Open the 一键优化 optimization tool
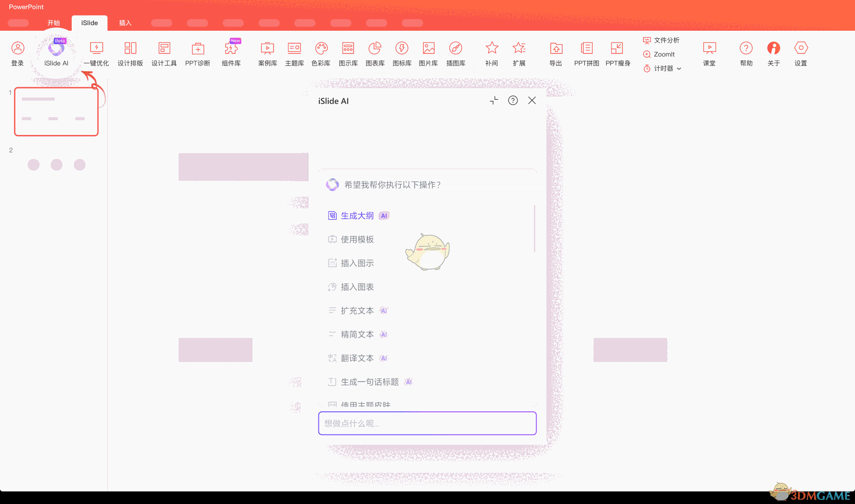 pos(96,53)
